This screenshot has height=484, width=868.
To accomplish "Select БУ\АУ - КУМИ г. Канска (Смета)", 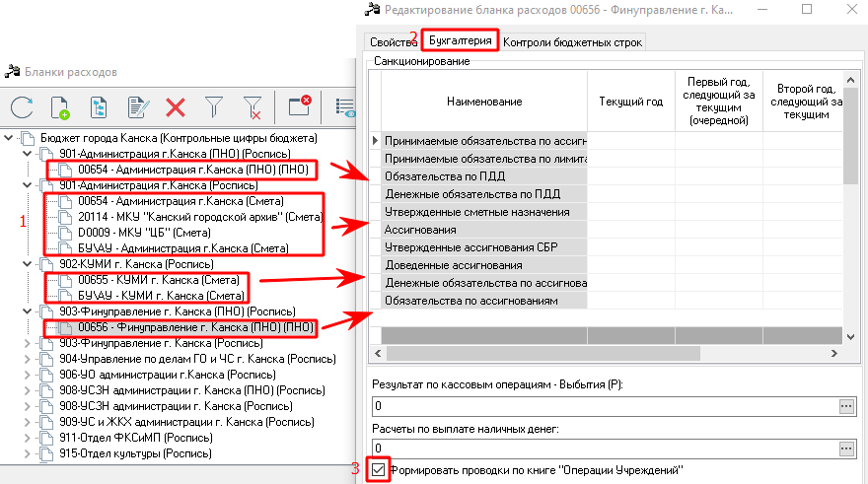I will (161, 296).
